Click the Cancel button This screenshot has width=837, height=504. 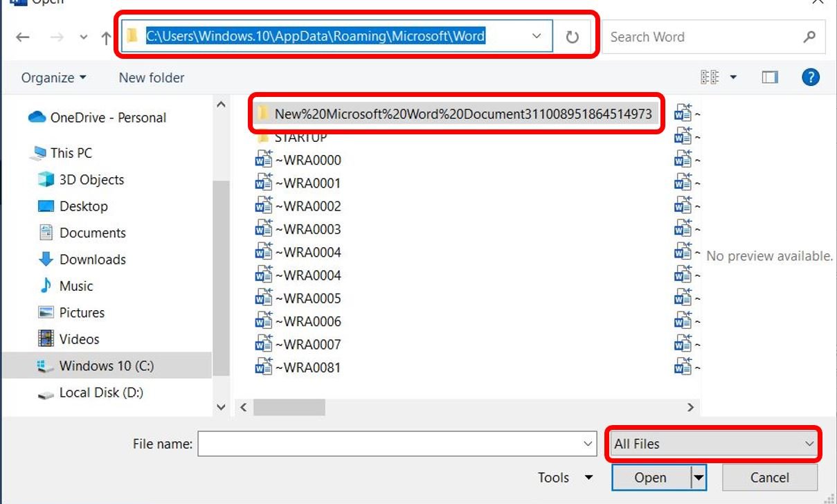(770, 478)
